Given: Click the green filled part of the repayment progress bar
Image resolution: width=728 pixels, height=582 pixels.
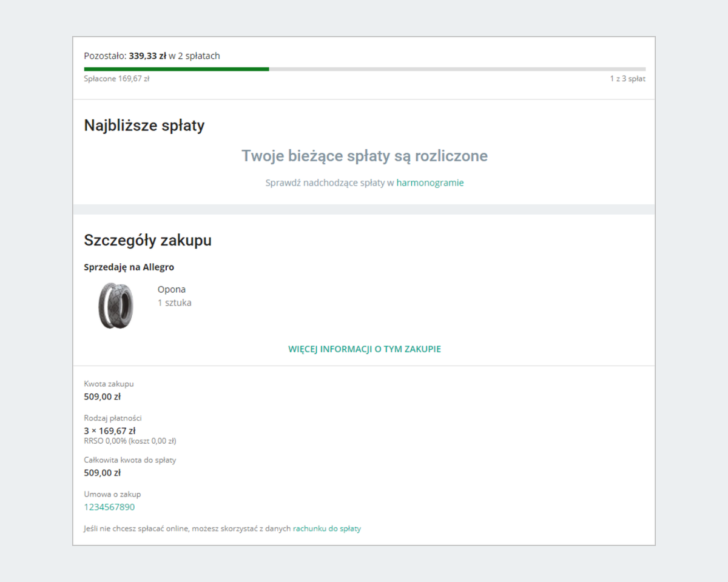Looking at the screenshot, I should click(176, 69).
